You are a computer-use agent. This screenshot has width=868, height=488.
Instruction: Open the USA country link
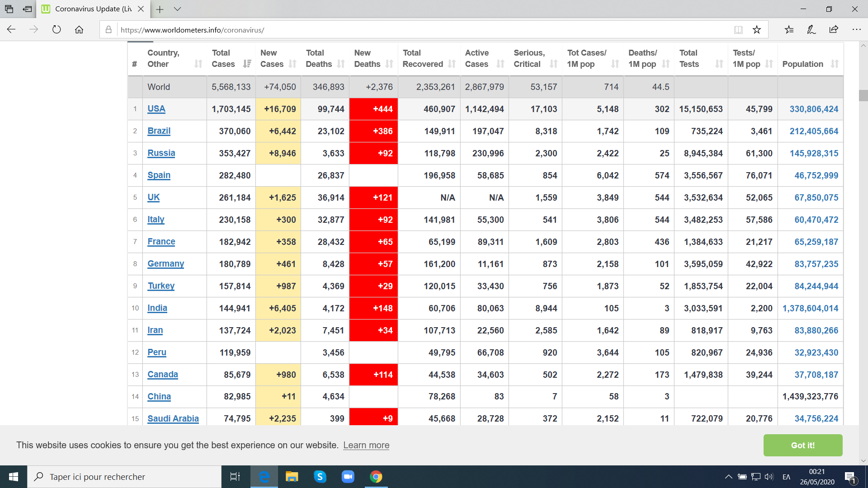(x=156, y=109)
